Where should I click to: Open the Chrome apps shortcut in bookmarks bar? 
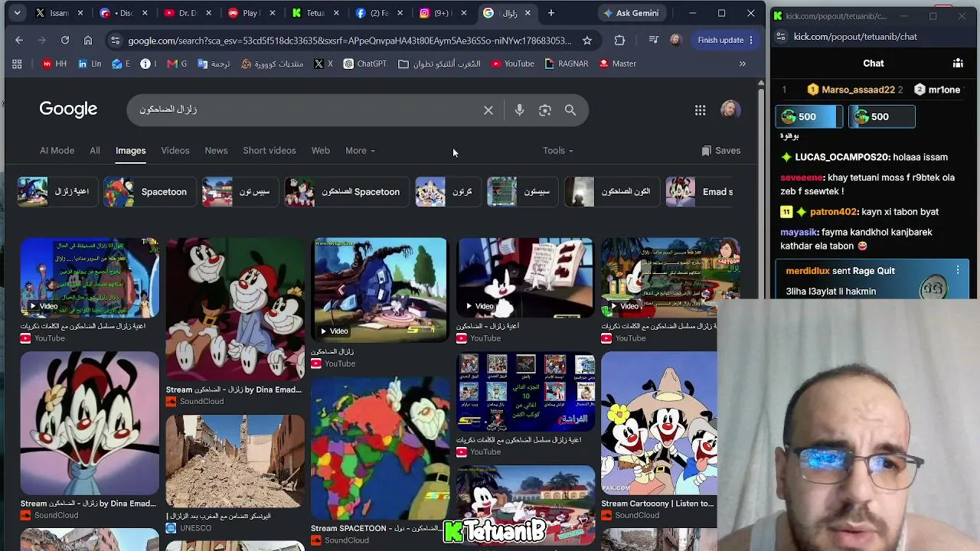(17, 64)
